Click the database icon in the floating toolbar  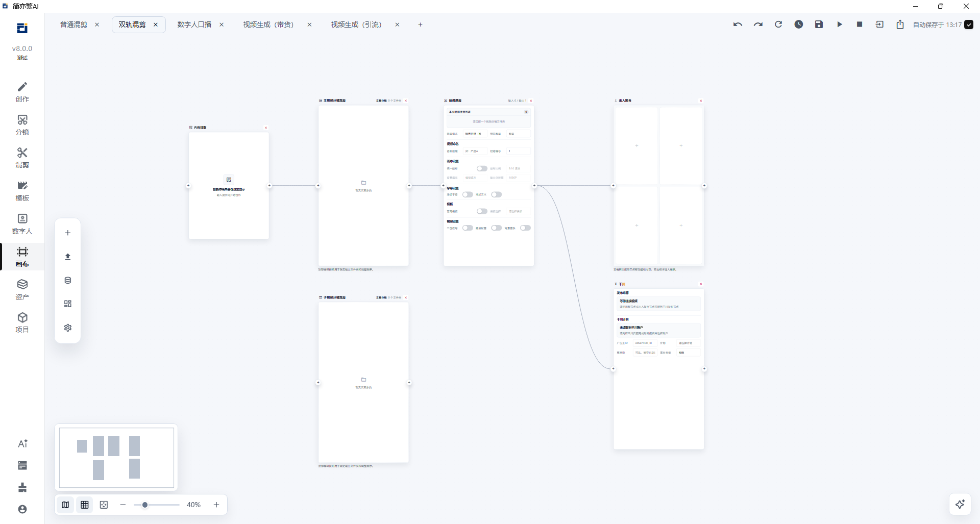click(x=68, y=280)
